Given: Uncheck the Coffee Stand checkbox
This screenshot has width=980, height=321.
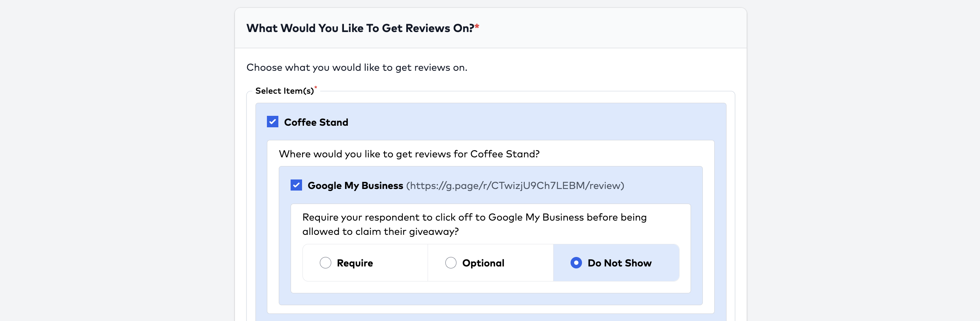Looking at the screenshot, I should point(272,122).
